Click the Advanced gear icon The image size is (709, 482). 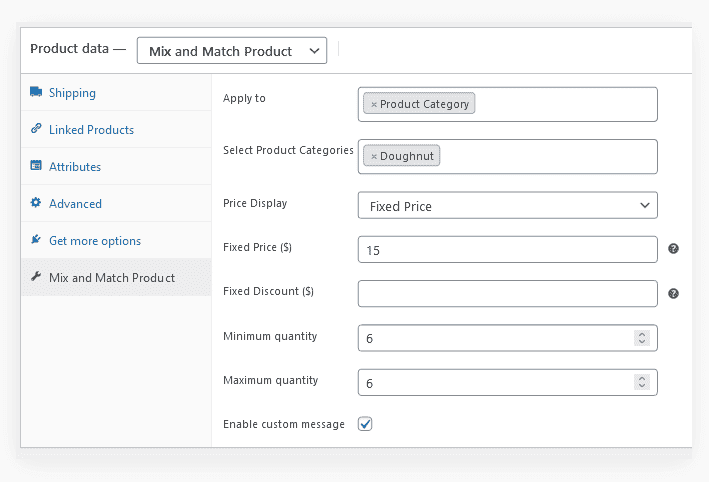point(36,204)
